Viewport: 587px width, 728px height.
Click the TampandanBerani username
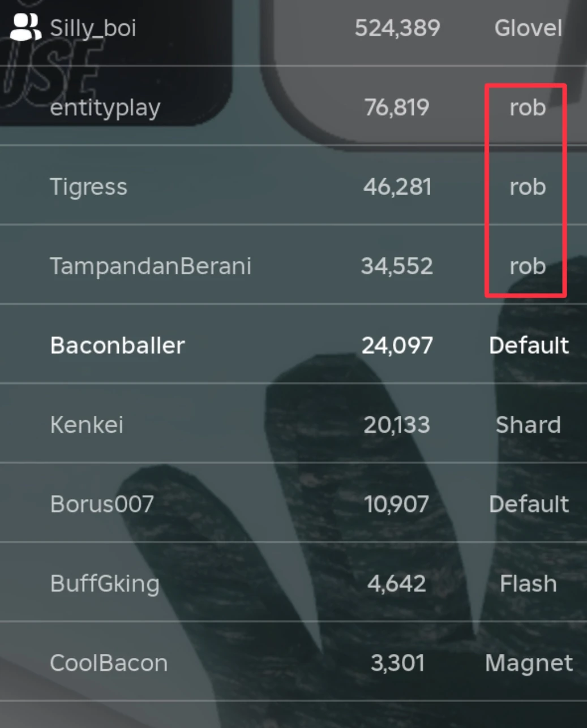pyautogui.click(x=151, y=266)
